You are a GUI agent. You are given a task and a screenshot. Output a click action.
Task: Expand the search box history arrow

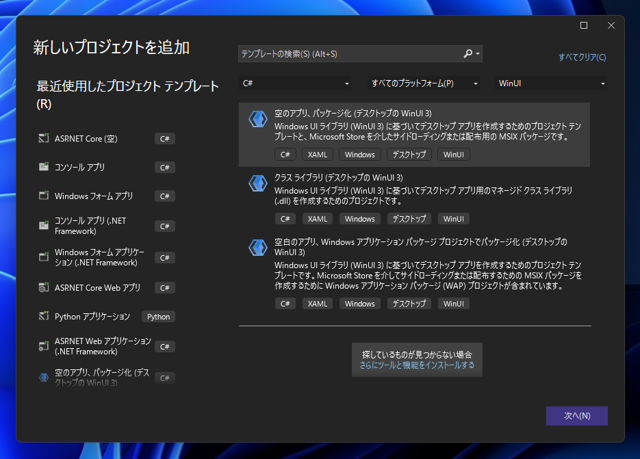click(478, 54)
